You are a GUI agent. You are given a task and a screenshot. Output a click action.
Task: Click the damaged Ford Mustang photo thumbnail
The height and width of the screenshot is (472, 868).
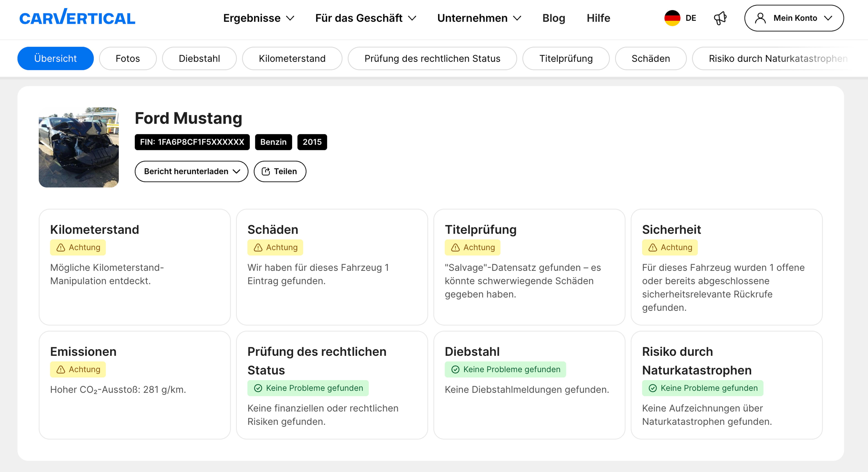coord(78,147)
